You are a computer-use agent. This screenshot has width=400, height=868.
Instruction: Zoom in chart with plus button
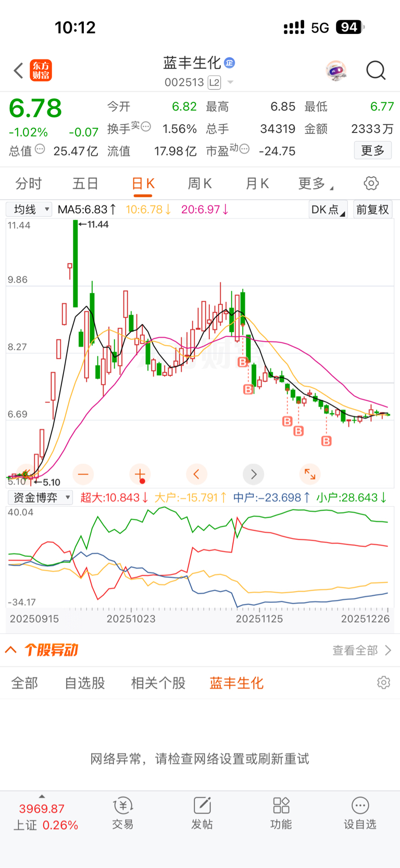(x=140, y=474)
